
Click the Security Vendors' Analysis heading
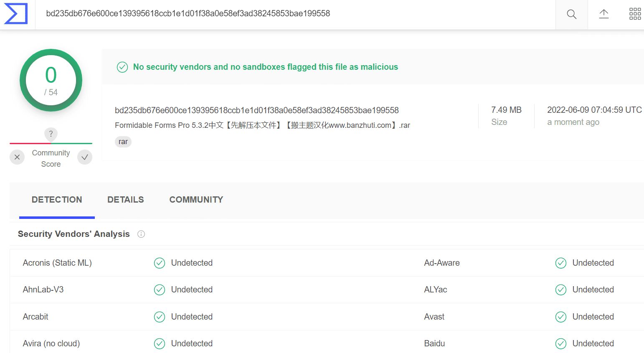click(74, 234)
